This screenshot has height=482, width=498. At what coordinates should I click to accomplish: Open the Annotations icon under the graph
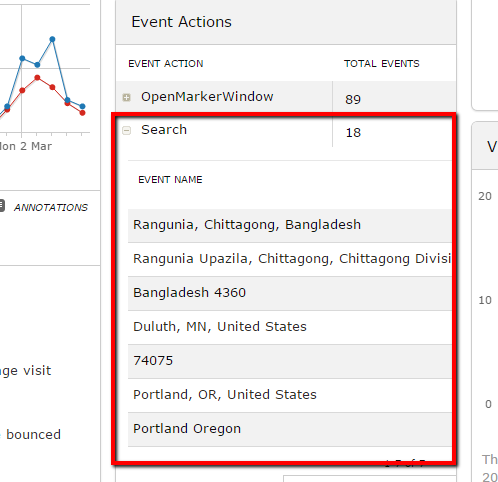click(x=2, y=206)
